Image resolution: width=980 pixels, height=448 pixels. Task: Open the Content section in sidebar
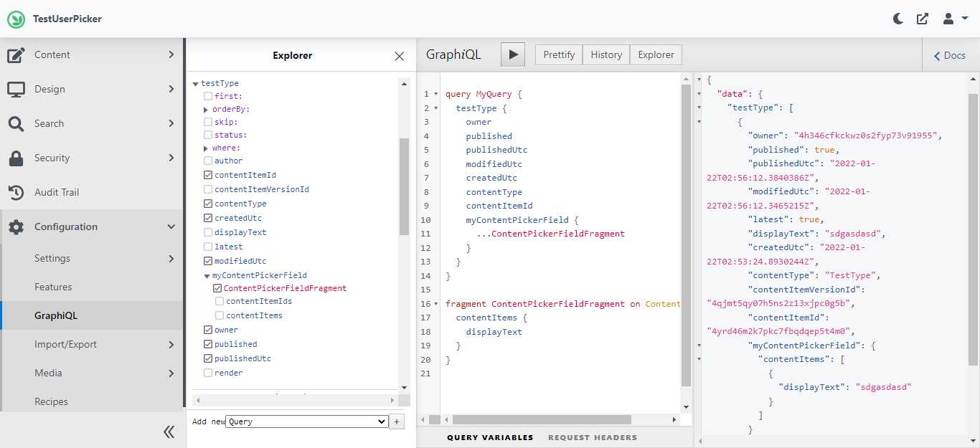52,54
